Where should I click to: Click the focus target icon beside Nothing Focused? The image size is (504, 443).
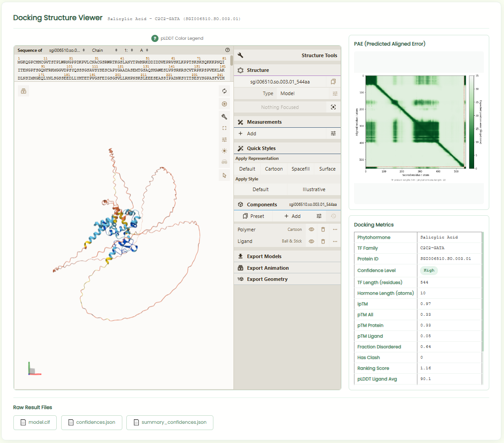pos(333,107)
